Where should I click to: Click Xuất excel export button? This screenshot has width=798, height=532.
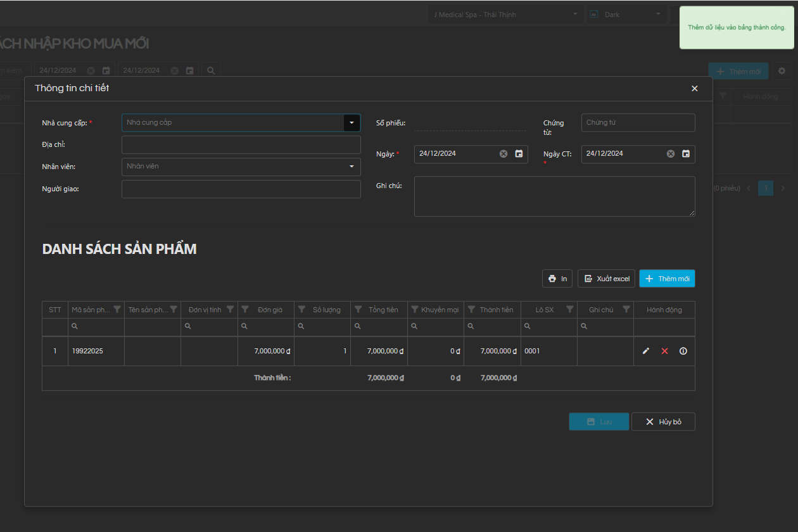[606, 279]
